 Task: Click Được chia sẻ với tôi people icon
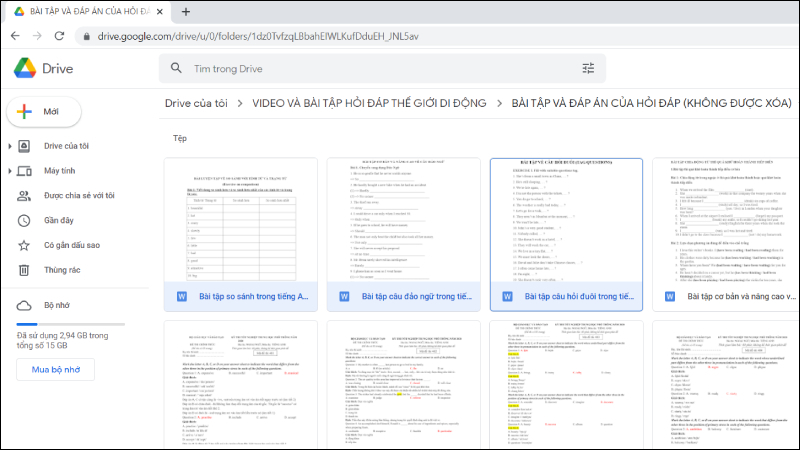point(24,195)
